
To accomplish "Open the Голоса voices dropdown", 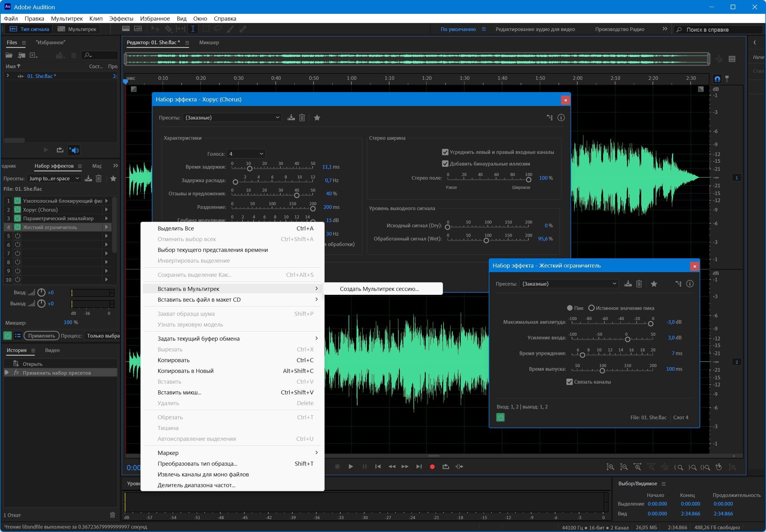I will (246, 154).
